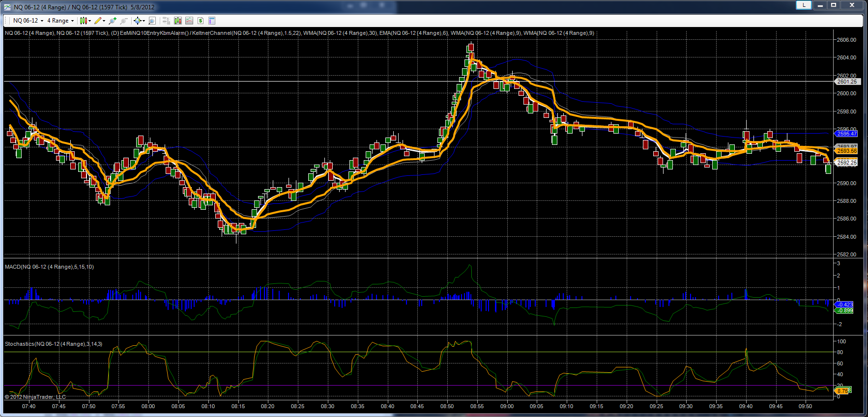Click the © 2012 NinjaTrader, LLC text

(x=35, y=397)
